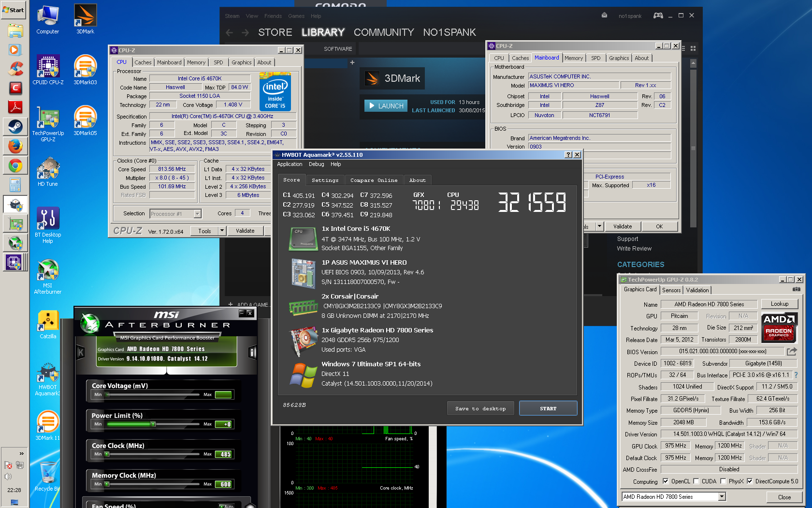Image resolution: width=812 pixels, height=508 pixels.
Task: Click the Close button in GPU-Z
Action: pos(784,497)
